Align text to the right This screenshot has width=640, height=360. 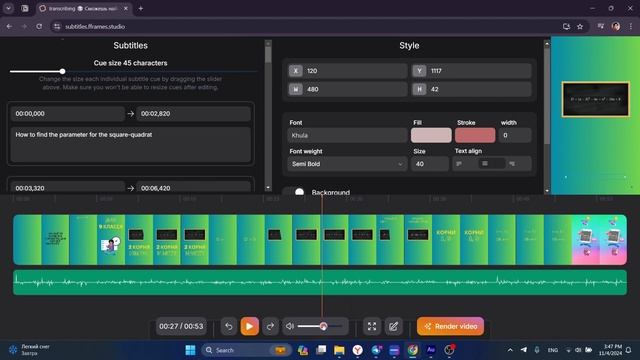[512, 164]
